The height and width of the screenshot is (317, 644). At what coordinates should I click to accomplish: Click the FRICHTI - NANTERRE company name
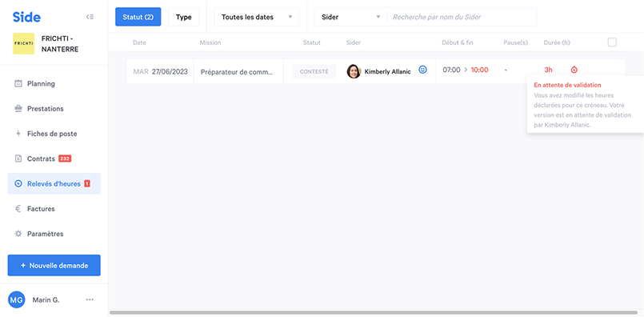60,43
